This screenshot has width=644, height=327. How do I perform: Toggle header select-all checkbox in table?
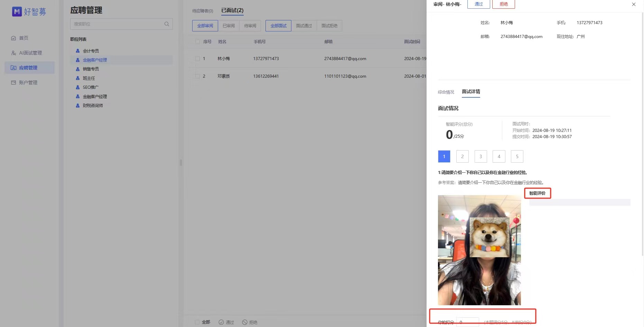[197, 42]
